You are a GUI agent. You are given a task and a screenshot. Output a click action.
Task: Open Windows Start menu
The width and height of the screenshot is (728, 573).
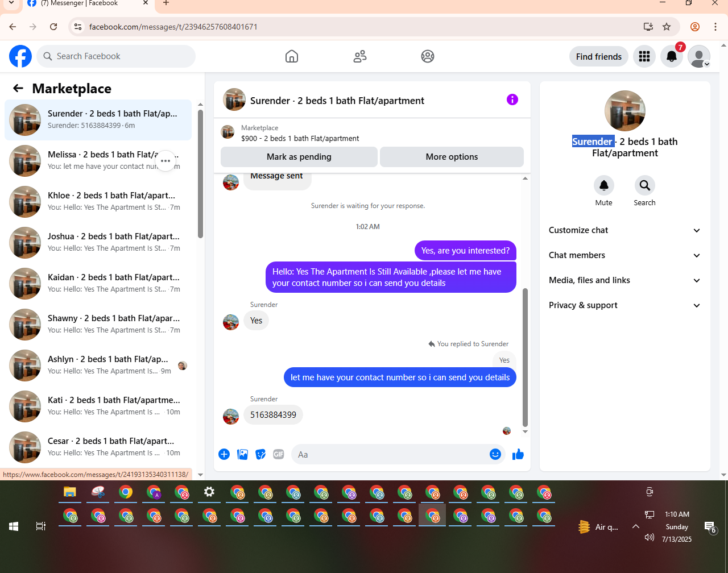click(x=14, y=526)
